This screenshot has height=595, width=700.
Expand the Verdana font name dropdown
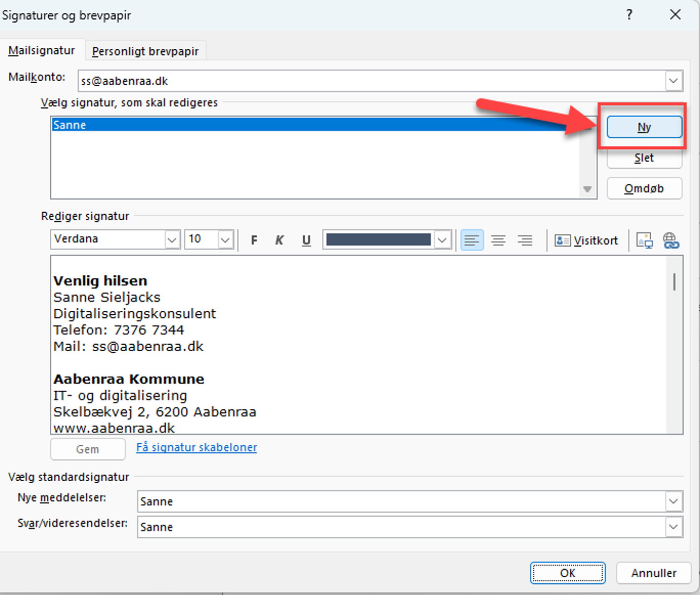pos(172,240)
